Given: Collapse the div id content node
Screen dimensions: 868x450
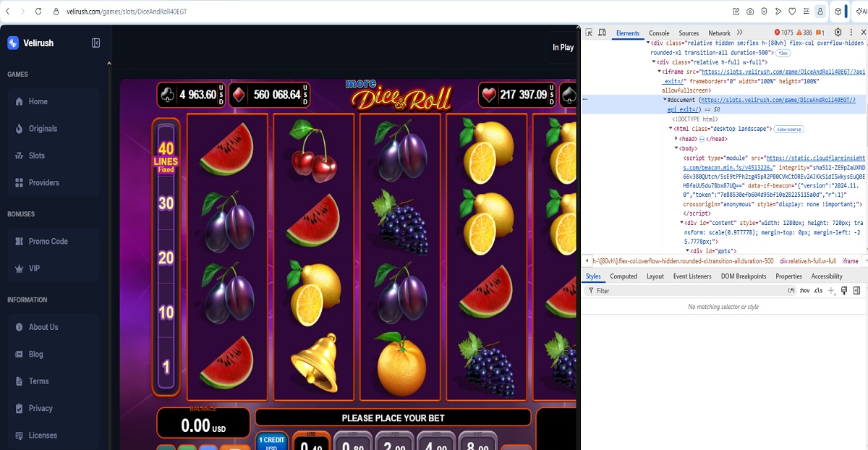Looking at the screenshot, I should point(682,222).
